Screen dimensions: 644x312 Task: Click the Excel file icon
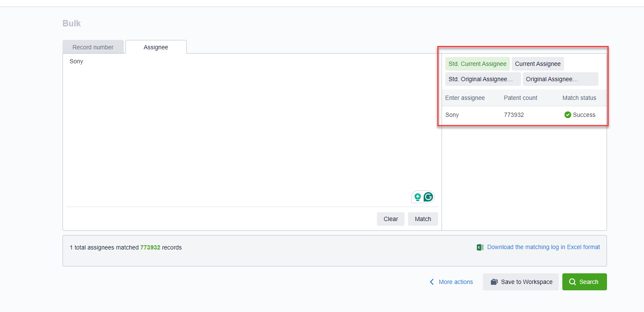click(x=480, y=247)
